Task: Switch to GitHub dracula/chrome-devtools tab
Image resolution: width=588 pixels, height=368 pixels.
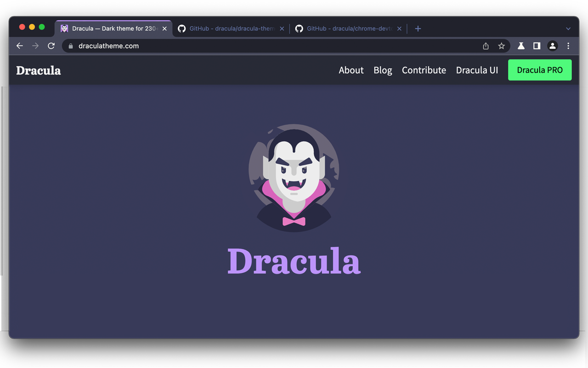Action: coord(349,29)
